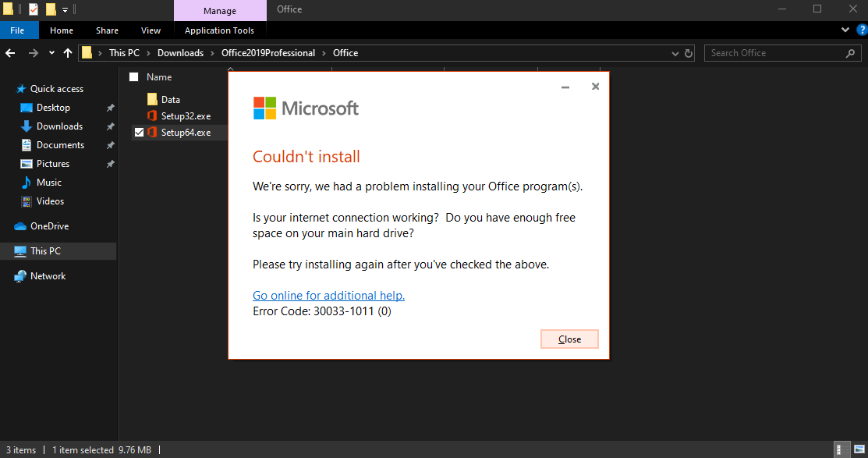
Task: Sort files by the Name column header
Action: click(x=159, y=77)
